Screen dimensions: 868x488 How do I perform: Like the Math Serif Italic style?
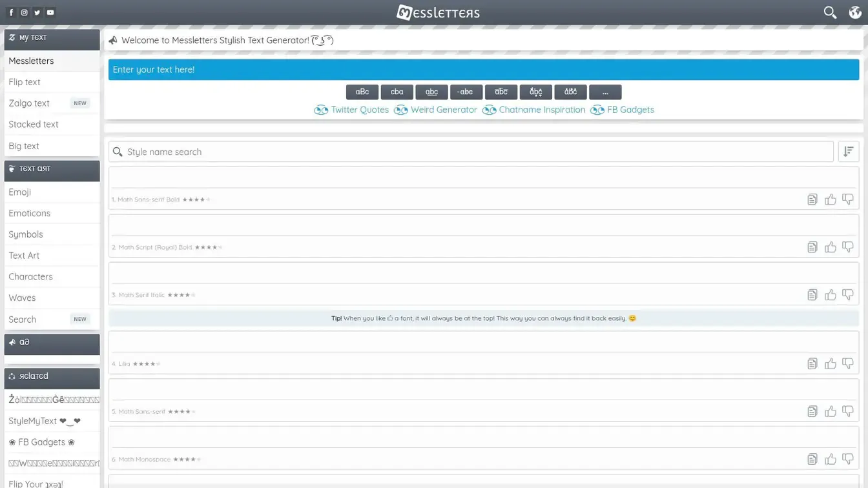tap(830, 295)
